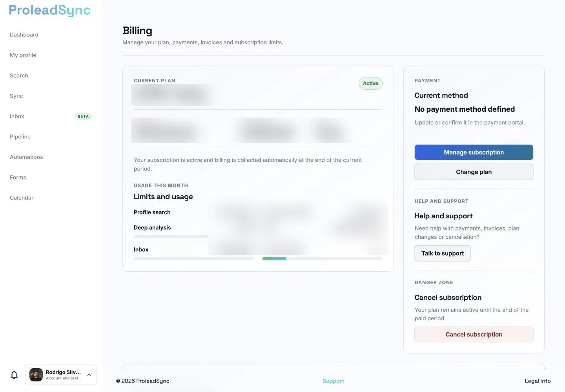
Task: Open Forms from sidebar
Action: (x=18, y=178)
